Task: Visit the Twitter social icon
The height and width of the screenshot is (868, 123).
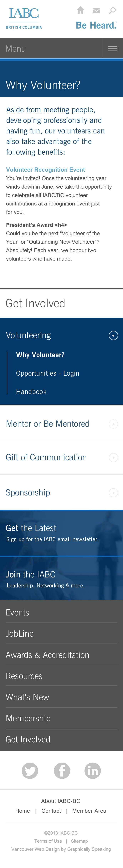Action: (30, 770)
